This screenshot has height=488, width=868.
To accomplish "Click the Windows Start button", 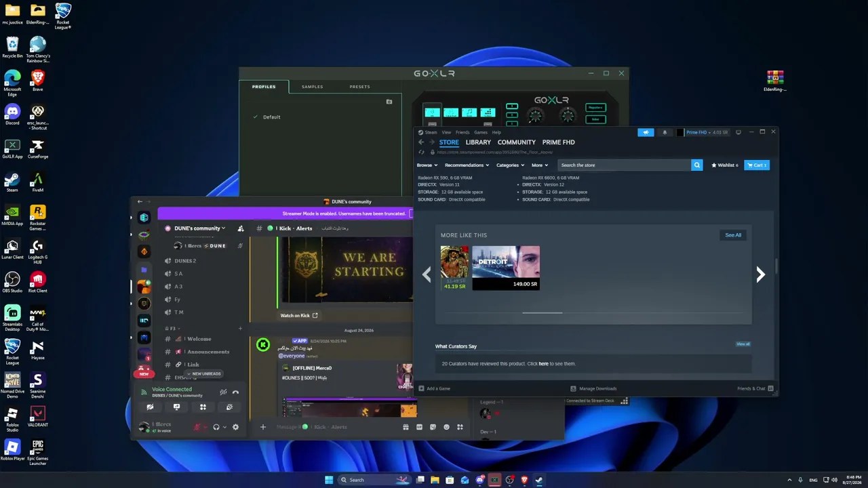I will click(329, 480).
